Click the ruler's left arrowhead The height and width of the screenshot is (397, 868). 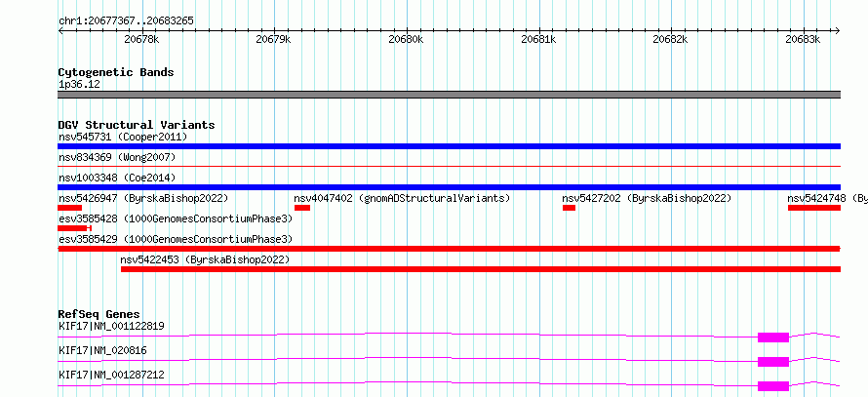click(x=59, y=30)
